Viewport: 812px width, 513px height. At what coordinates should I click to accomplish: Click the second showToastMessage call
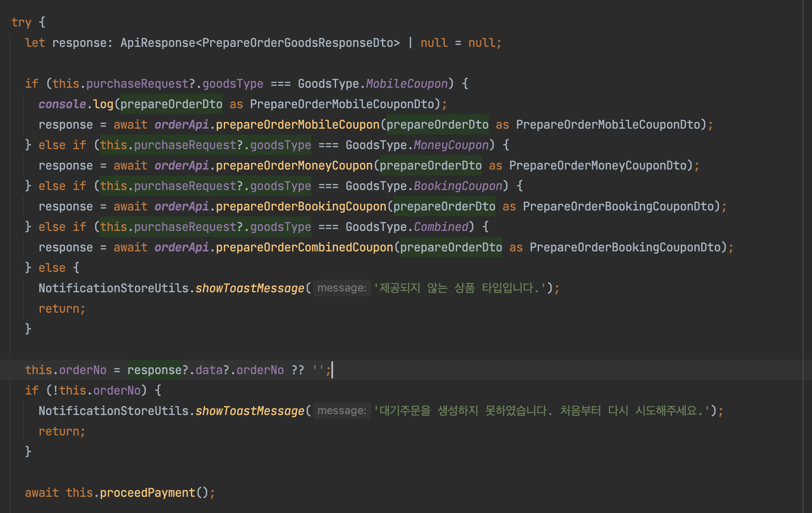250,411
